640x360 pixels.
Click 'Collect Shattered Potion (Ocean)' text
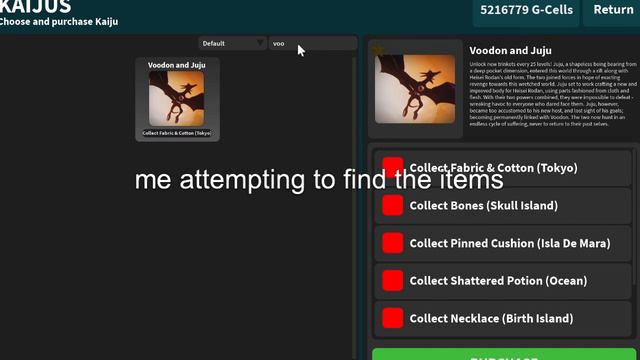pos(498,281)
